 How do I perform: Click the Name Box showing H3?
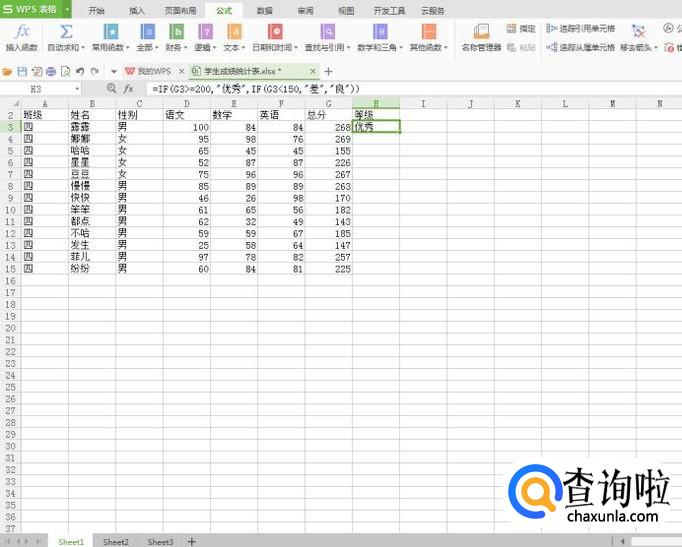click(37, 89)
